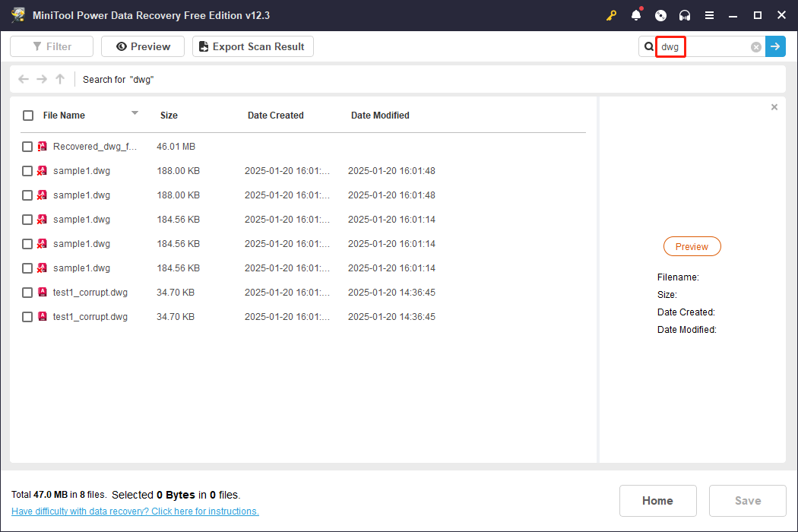This screenshot has height=532, width=798.
Task: Open the Filter options
Action: (51, 46)
